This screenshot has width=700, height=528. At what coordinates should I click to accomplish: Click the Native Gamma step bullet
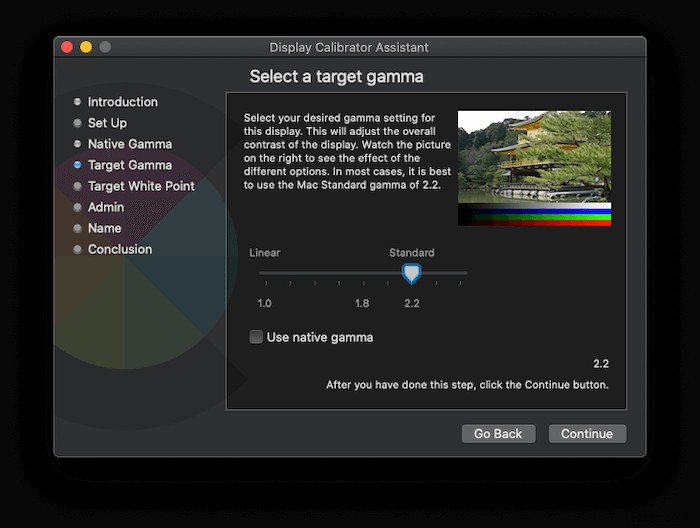[77, 144]
